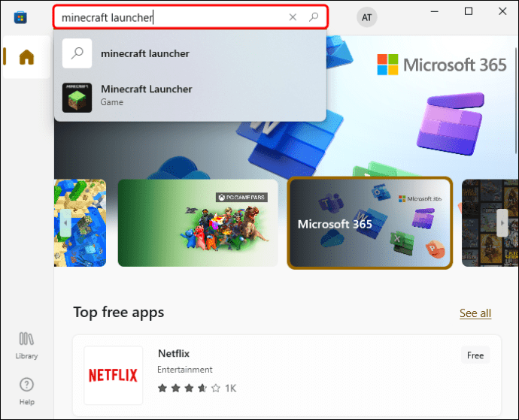Click the Netflix star rating

pyautogui.click(x=189, y=388)
